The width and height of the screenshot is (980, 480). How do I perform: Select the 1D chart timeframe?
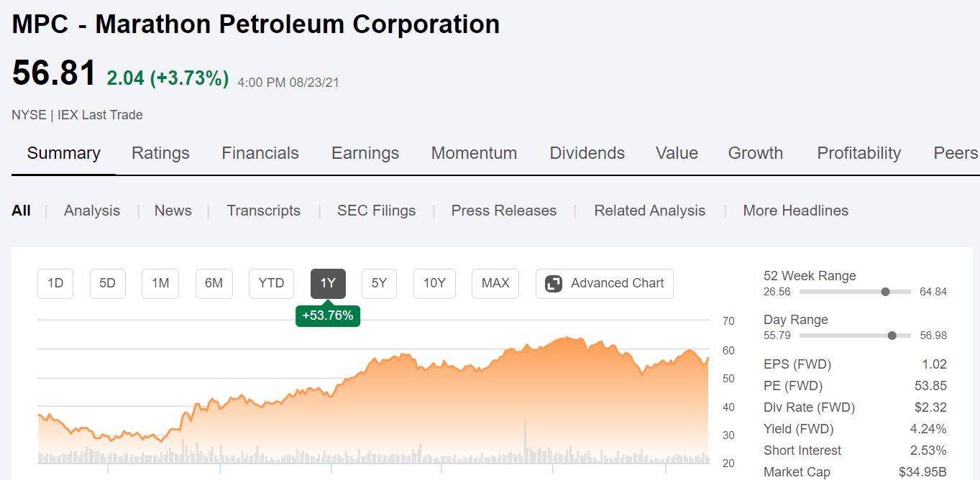[x=55, y=283]
